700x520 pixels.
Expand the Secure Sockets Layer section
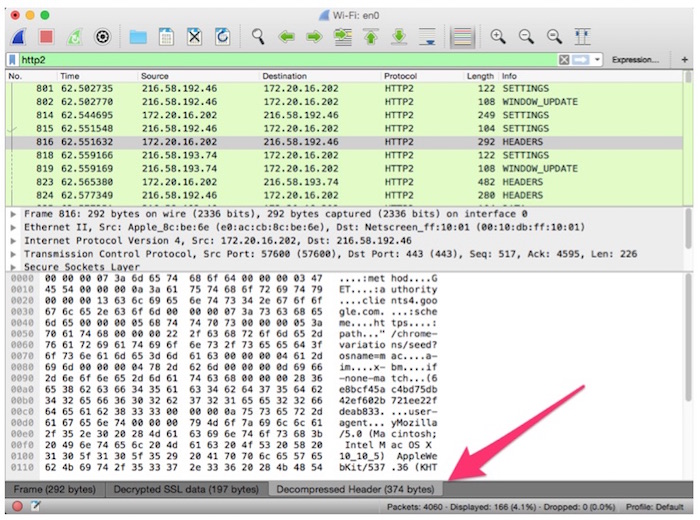(x=13, y=267)
